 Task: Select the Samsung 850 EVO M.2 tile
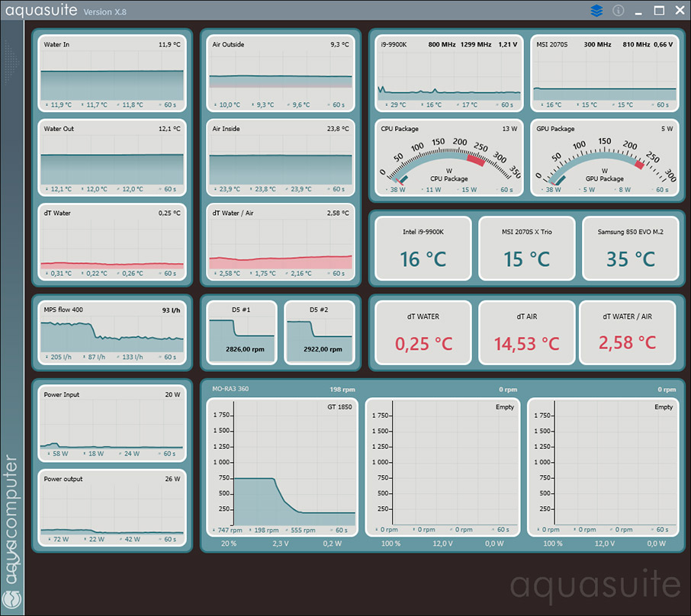pos(630,248)
